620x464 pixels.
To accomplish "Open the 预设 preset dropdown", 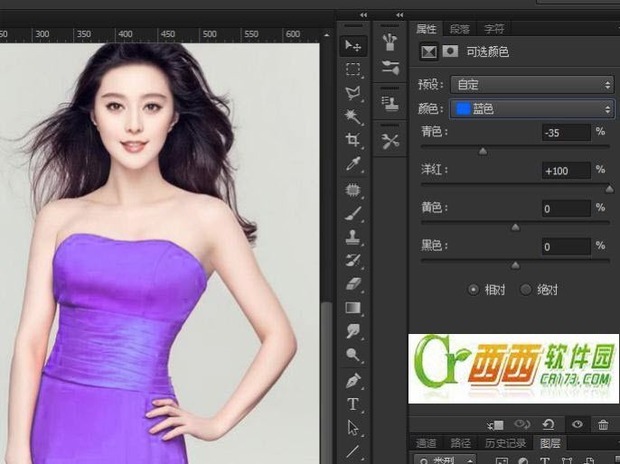I will pyautogui.click(x=532, y=85).
